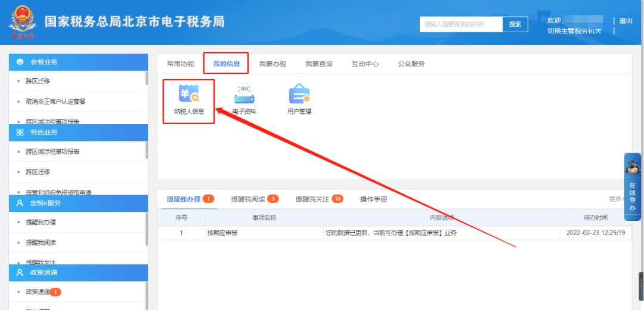Click the 搜索 button
The image size is (644, 311).
click(x=515, y=24)
